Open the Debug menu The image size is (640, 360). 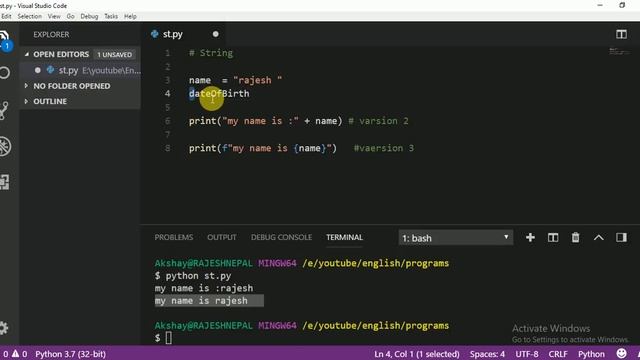[x=89, y=16]
